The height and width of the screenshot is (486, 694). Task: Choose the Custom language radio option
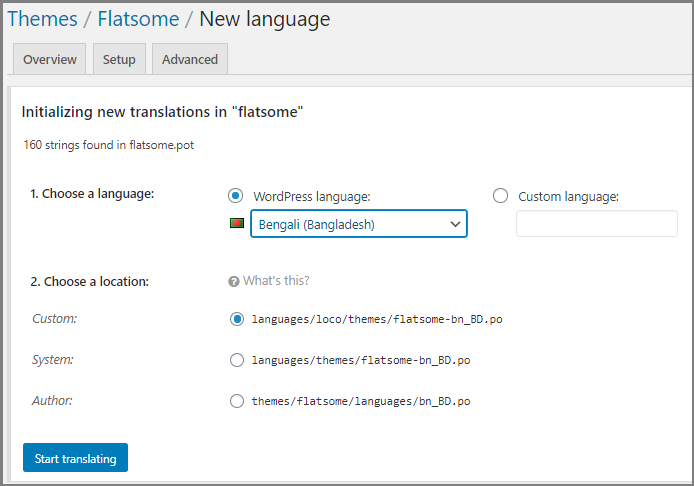(x=500, y=196)
